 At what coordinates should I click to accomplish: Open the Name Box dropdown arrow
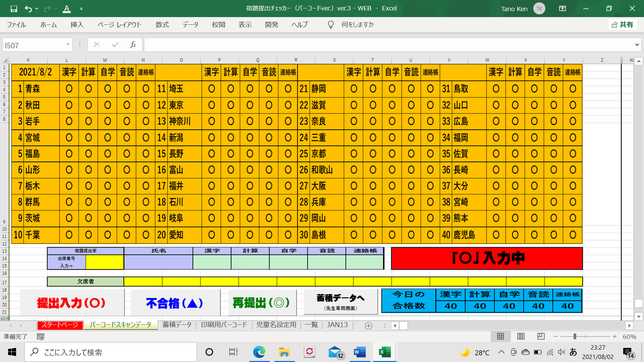[68, 45]
